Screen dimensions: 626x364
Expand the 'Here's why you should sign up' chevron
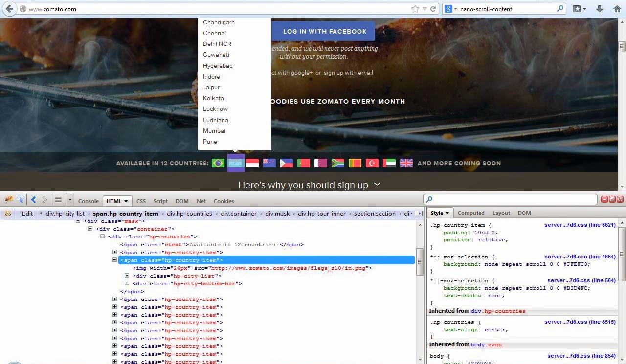coord(377,185)
